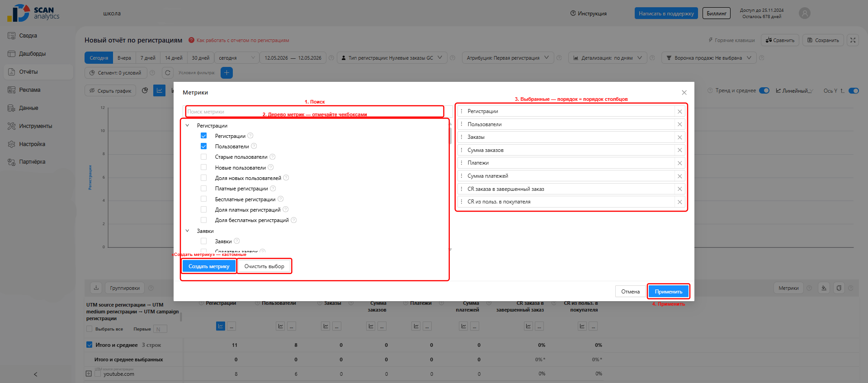This screenshot has height=383, width=868.
Task: Click the Создать метрику button
Action: 209,266
